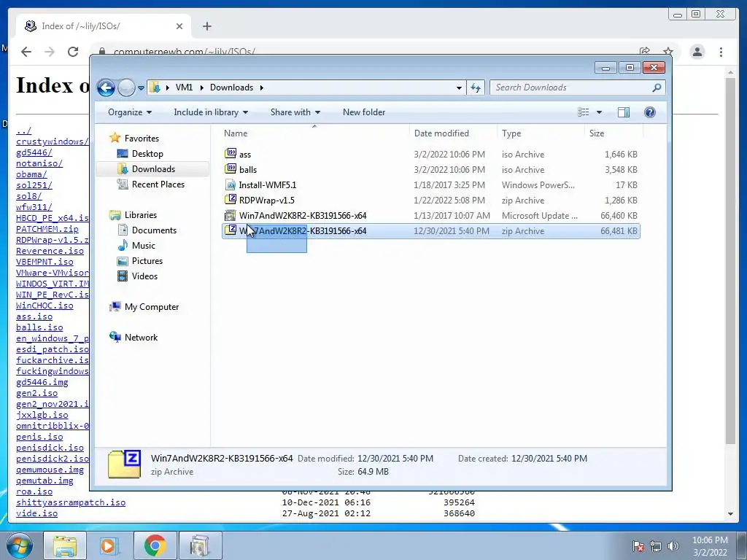
Task: Select the Microsoft Update KB3191566 file
Action: [430, 216]
